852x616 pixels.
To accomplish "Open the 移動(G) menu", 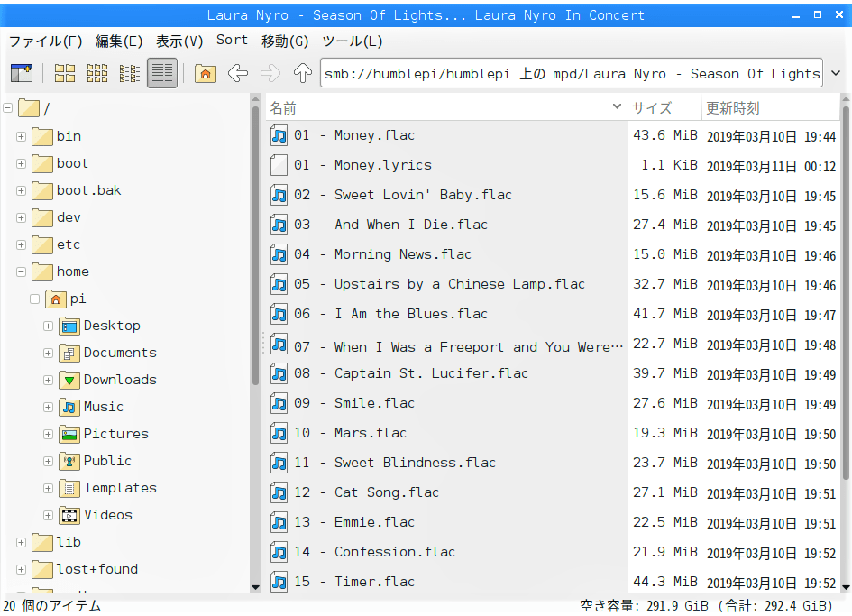I will (x=285, y=41).
